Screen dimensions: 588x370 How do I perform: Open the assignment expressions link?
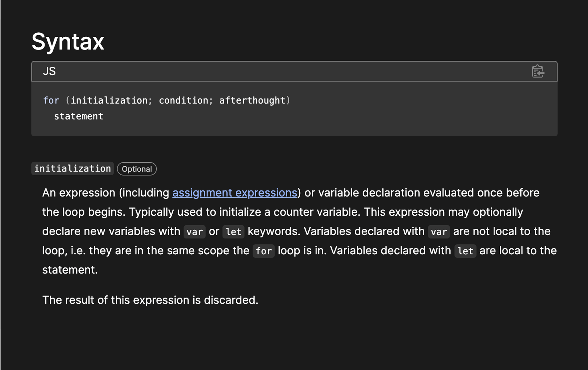click(235, 193)
